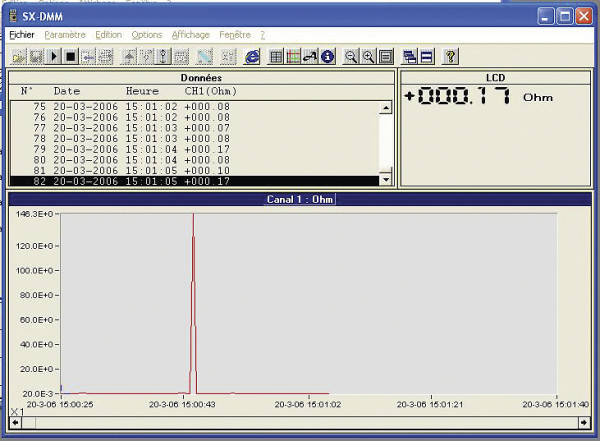Click the Save (floppy disk) toolbar icon
Viewport: 600px width, 441px height.
click(x=36, y=57)
